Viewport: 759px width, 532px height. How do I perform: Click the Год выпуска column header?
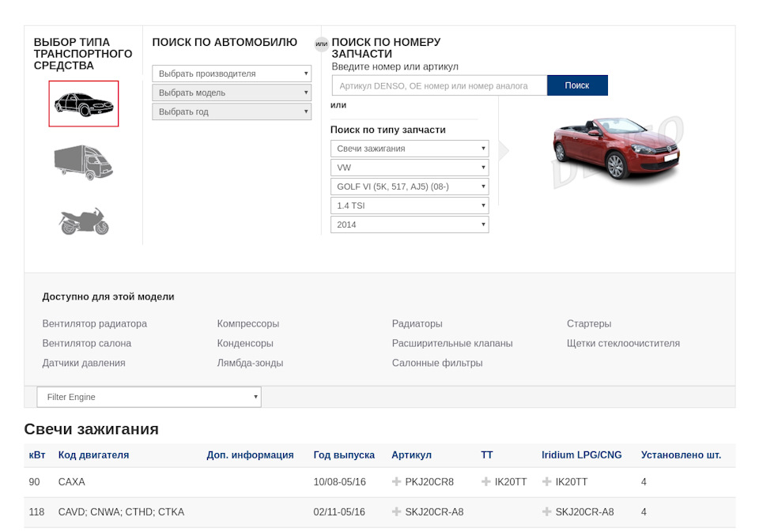click(344, 455)
